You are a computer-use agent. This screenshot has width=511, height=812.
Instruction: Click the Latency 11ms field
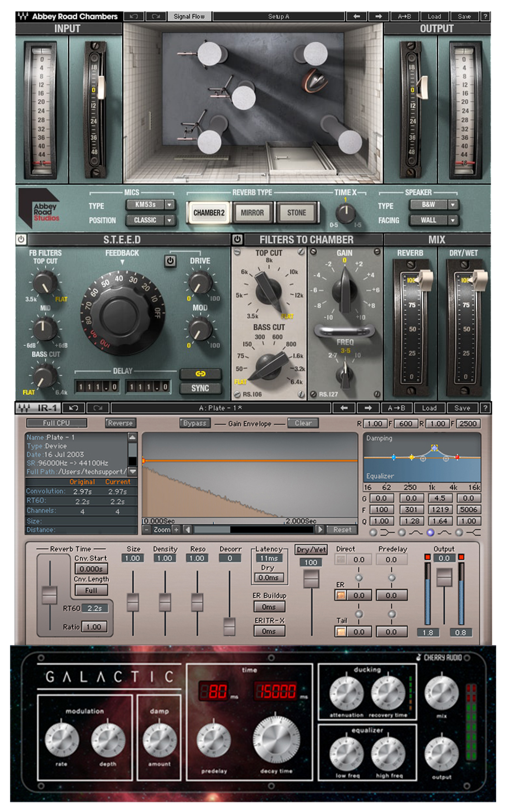coord(269,558)
